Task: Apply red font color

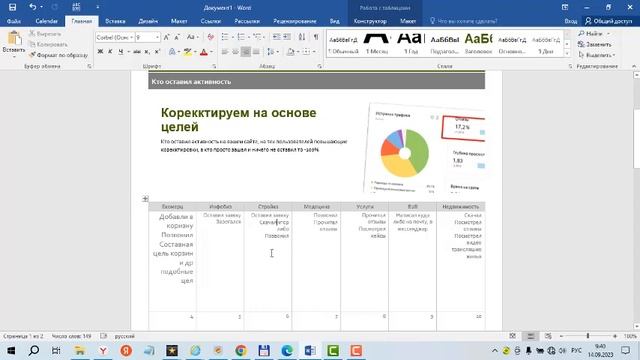Action: (x=204, y=52)
